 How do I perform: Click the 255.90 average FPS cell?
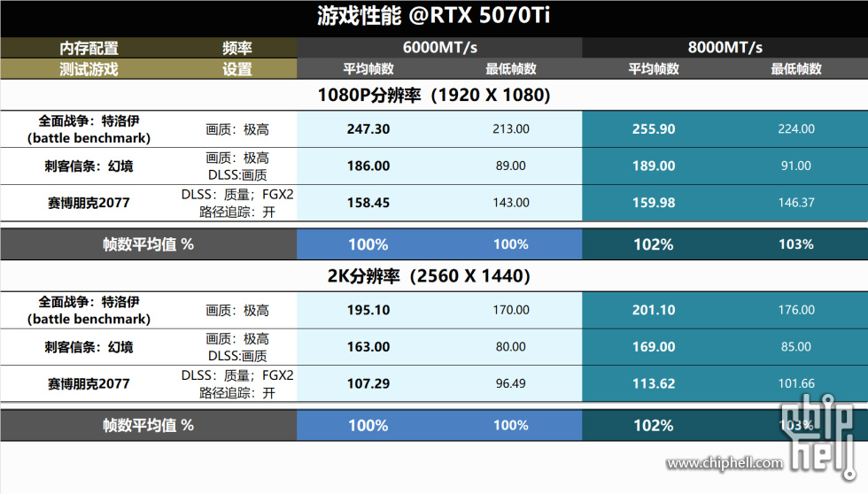654,129
